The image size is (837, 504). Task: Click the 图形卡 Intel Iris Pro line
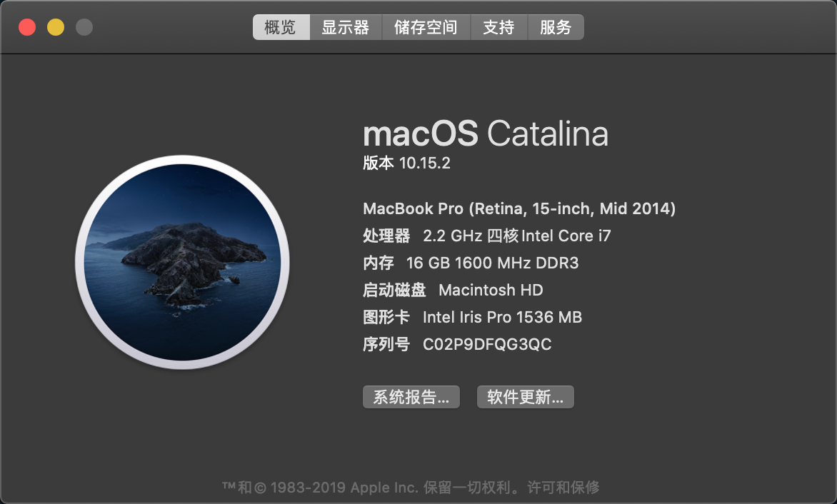click(472, 317)
